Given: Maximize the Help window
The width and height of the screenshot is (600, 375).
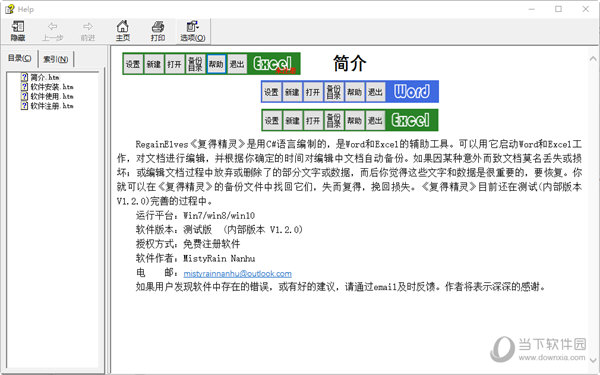Looking at the screenshot, I should 558,9.
